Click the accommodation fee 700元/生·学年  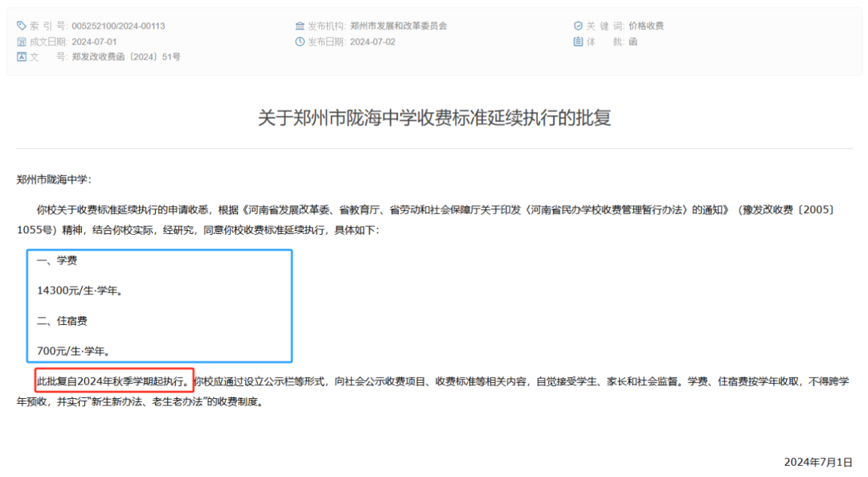tap(74, 351)
